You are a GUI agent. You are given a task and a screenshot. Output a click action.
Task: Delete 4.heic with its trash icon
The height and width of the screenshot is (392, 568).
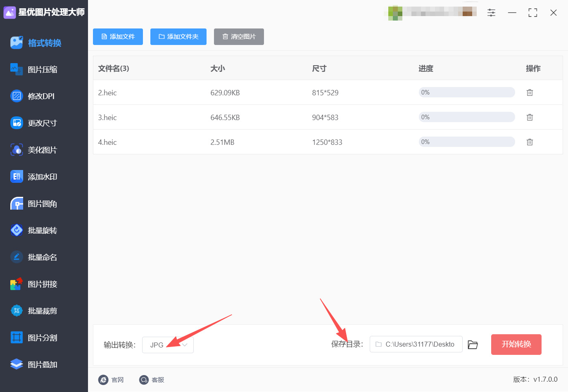pos(530,142)
